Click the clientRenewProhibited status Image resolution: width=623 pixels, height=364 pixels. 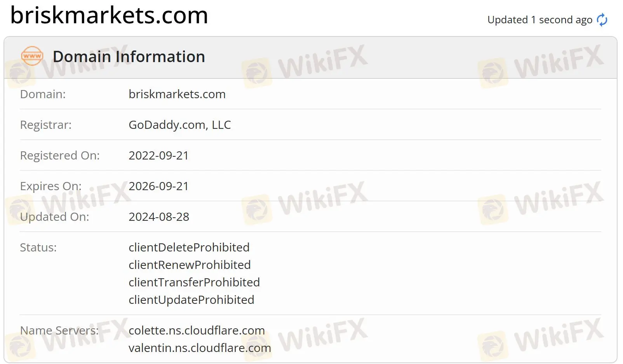[x=190, y=265]
